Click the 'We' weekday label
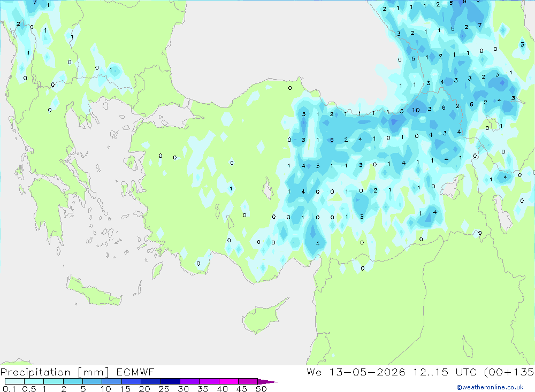 pos(314,372)
